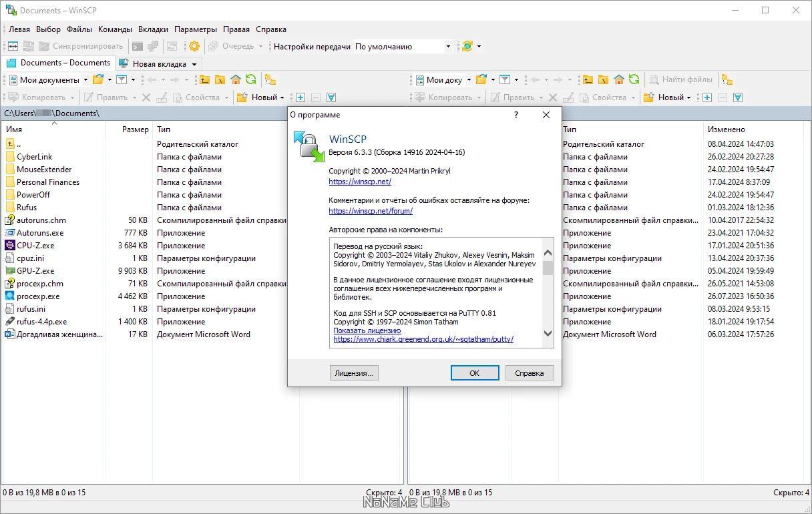This screenshot has width=812, height=514.
Task: Open the transfer settings По умолчанию dropdown
Action: point(448,47)
